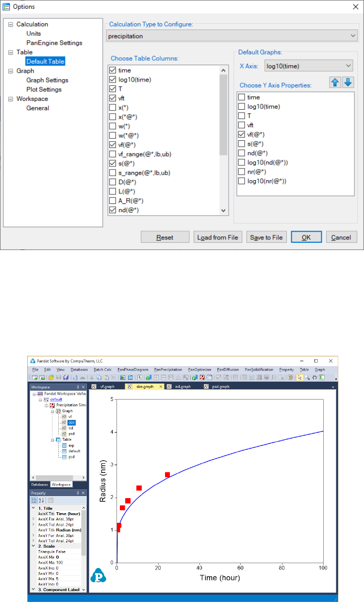Screen dimensions: 364x602
Task: Collapse Graph node in Pandat Workspace tree
Action: [52, 411]
